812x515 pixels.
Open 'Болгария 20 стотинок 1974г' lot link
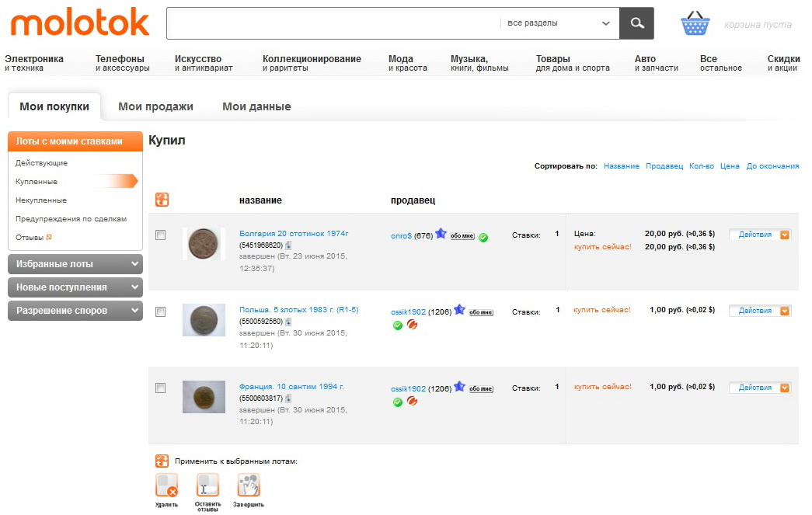coord(294,234)
